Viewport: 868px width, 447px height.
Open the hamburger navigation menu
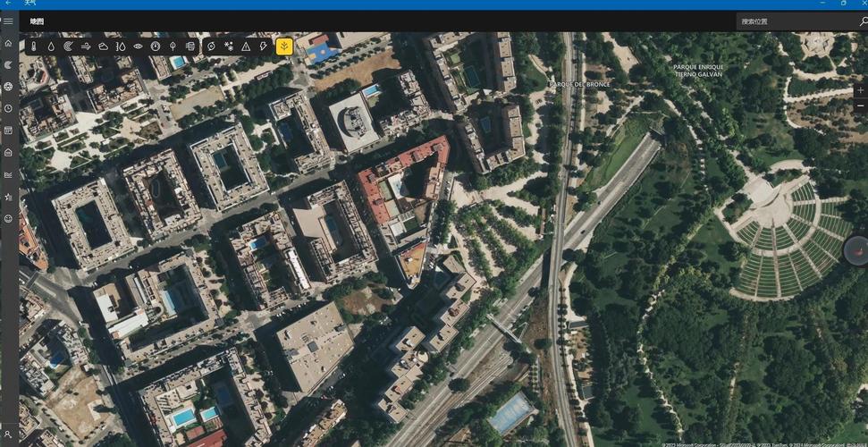click(x=8, y=21)
